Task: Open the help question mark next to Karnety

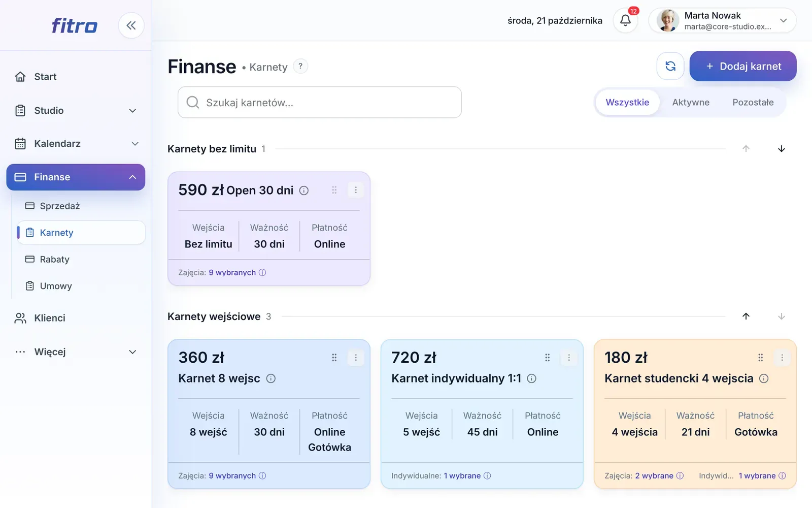Action: 300,66
